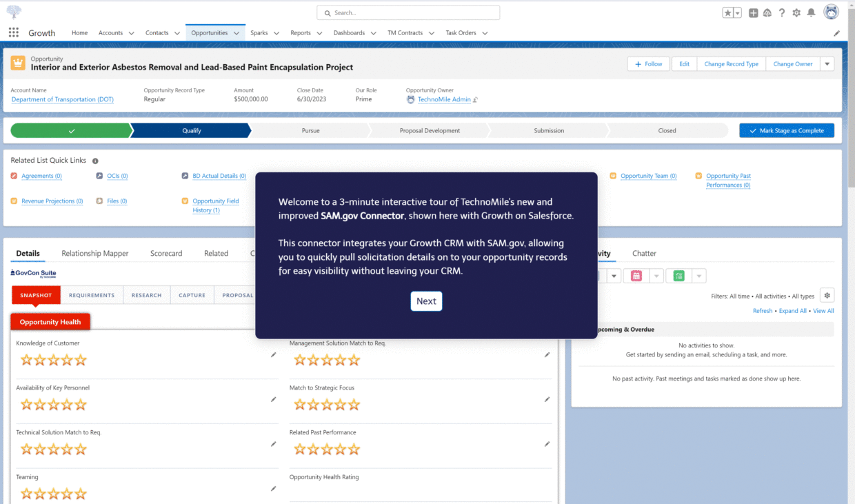Screen dimensions: 855x504
Task: Open the App Launcher grid icon
Action: [x=13, y=32]
